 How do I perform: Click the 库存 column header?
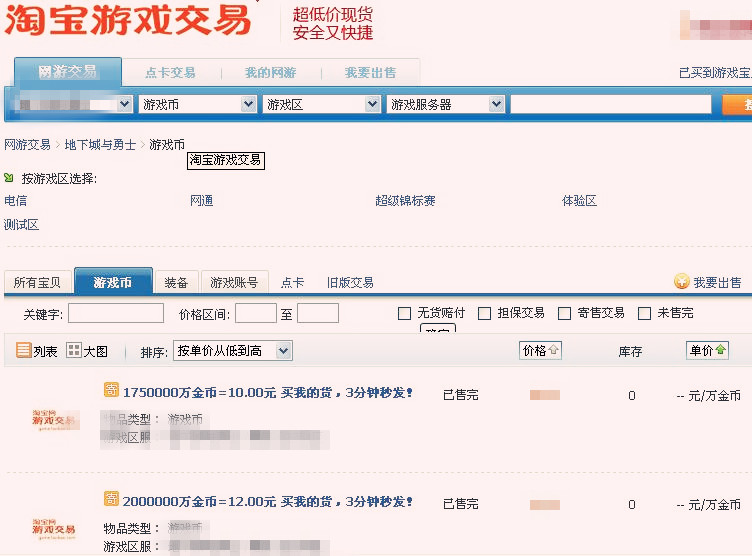click(x=630, y=352)
